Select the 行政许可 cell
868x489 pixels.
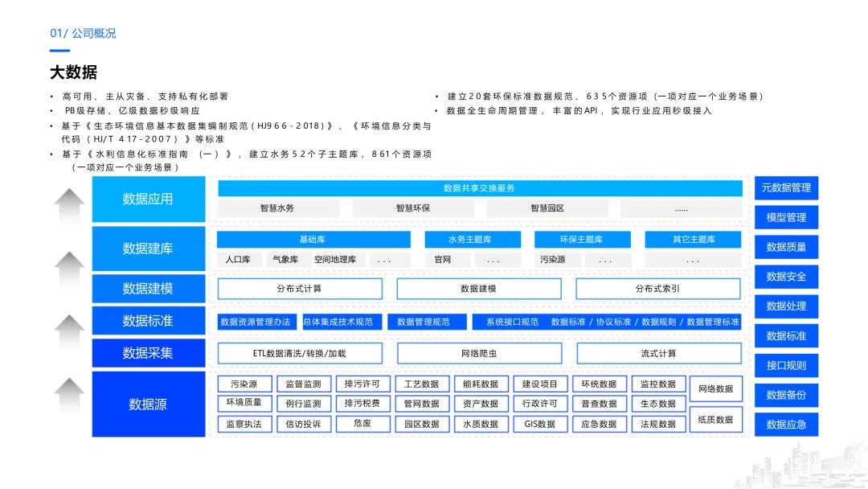pos(540,404)
